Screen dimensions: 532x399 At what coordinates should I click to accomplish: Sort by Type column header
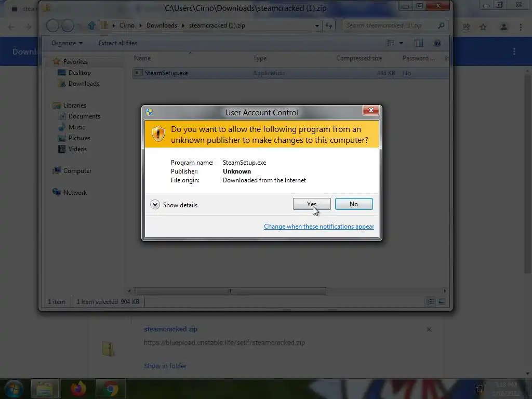[260, 58]
